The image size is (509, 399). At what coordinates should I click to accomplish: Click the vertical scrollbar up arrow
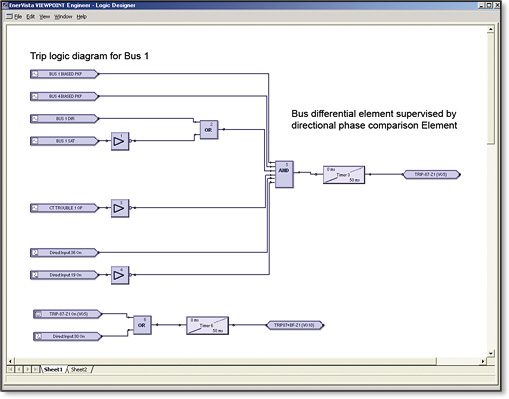[x=490, y=29]
